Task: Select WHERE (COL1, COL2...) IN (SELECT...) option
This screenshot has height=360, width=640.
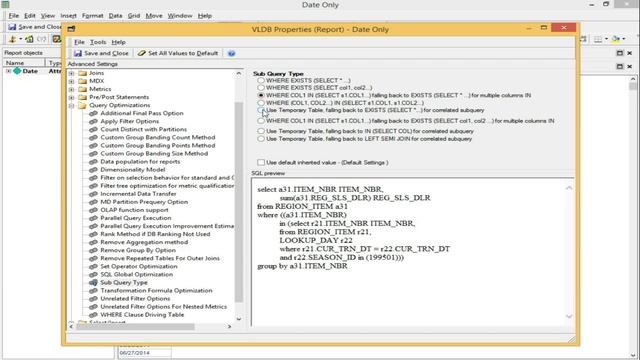Action: (x=261, y=103)
